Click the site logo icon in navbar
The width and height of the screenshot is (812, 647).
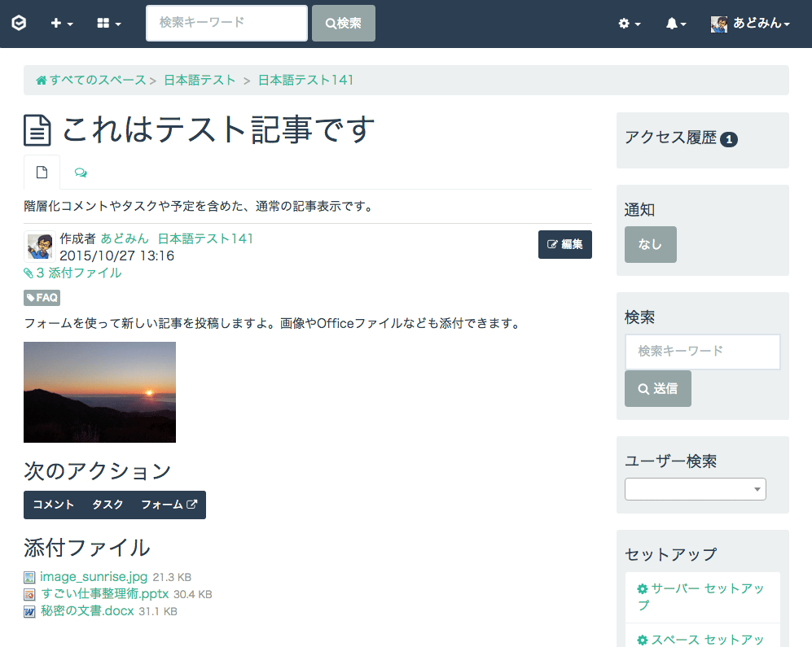(19, 24)
